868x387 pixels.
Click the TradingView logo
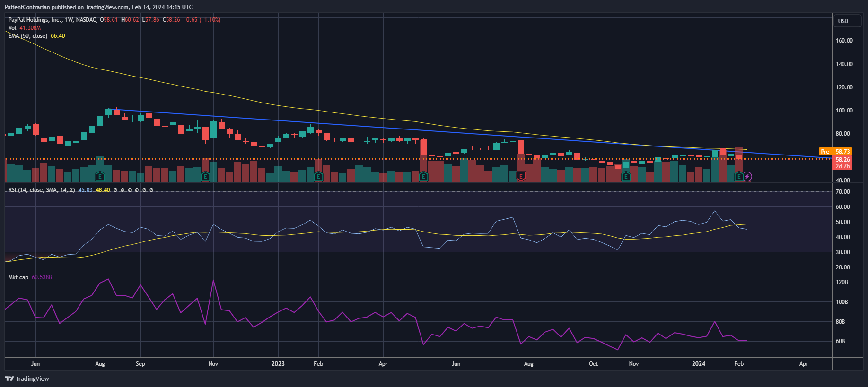click(x=27, y=378)
